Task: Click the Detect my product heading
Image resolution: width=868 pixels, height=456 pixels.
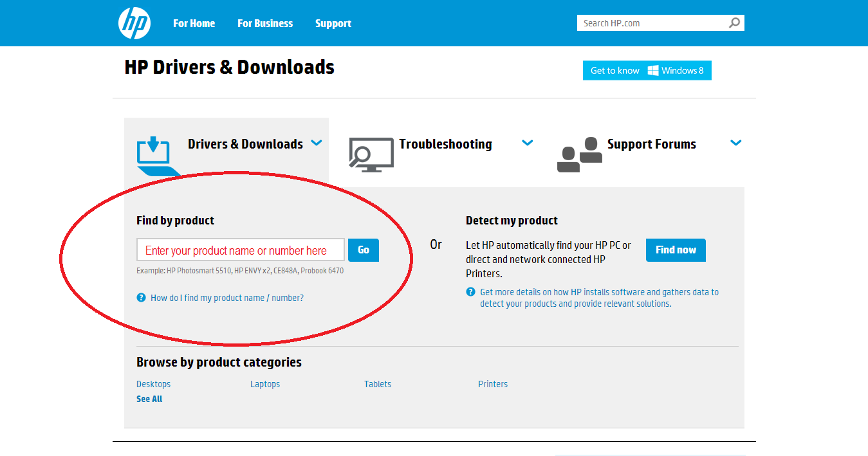Action: 512,221
